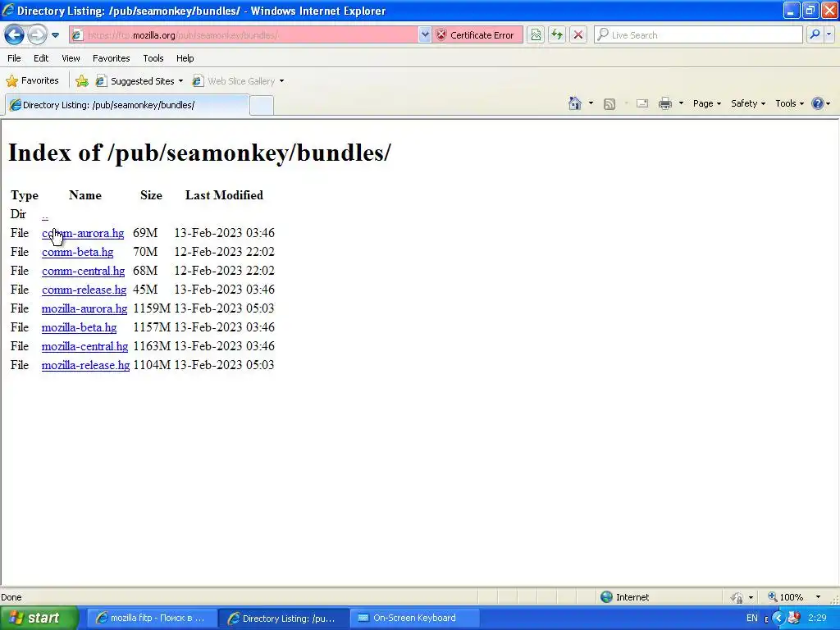The image size is (840, 630).
Task: Click the Refresh page icon
Action: point(557,34)
